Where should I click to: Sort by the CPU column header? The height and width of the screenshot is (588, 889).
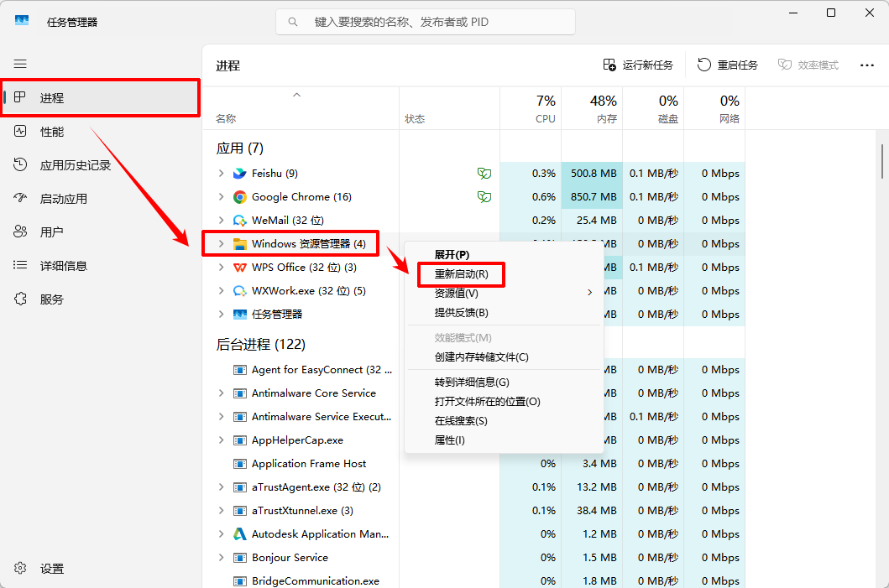tap(531, 109)
